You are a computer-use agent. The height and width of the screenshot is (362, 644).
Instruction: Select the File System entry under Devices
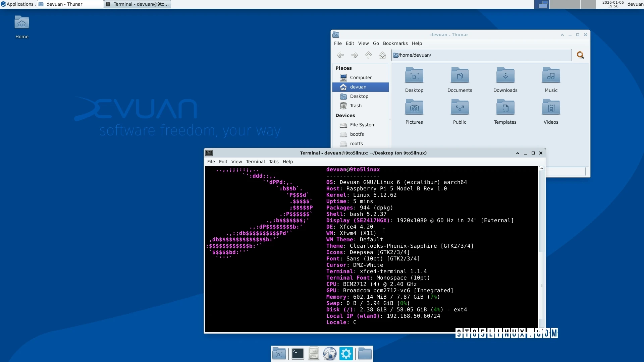click(x=363, y=124)
